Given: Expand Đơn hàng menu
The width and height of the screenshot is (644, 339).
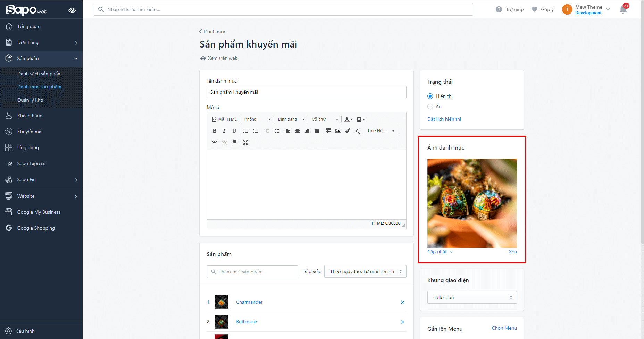Looking at the screenshot, I should pyautogui.click(x=41, y=42).
